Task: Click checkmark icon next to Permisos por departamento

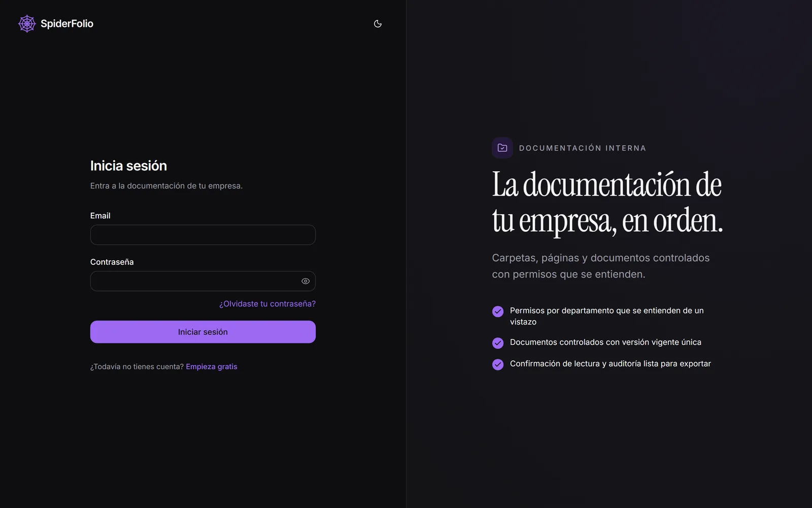Action: (x=498, y=311)
